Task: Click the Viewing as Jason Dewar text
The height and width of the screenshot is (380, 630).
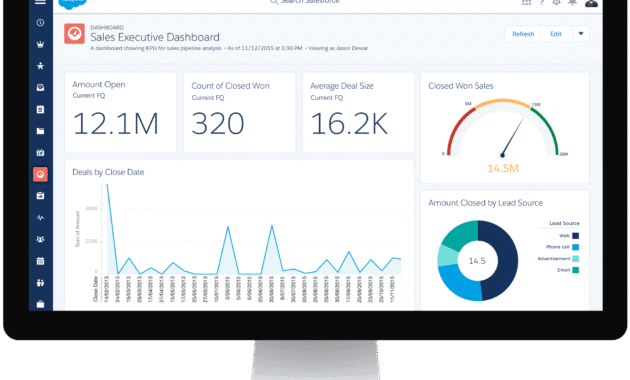Action: coord(338,48)
